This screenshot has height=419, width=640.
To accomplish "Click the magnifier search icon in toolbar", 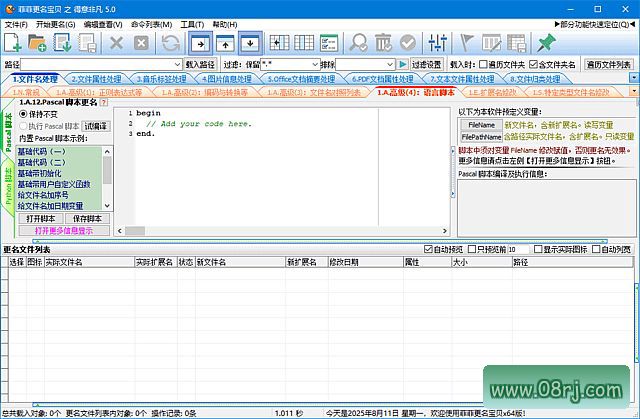I will click(357, 42).
